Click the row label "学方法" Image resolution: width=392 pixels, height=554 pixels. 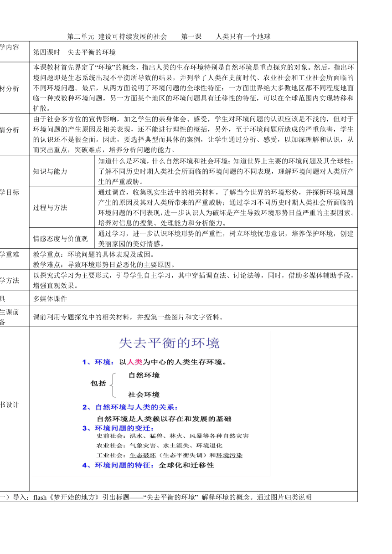pyautogui.click(x=10, y=281)
